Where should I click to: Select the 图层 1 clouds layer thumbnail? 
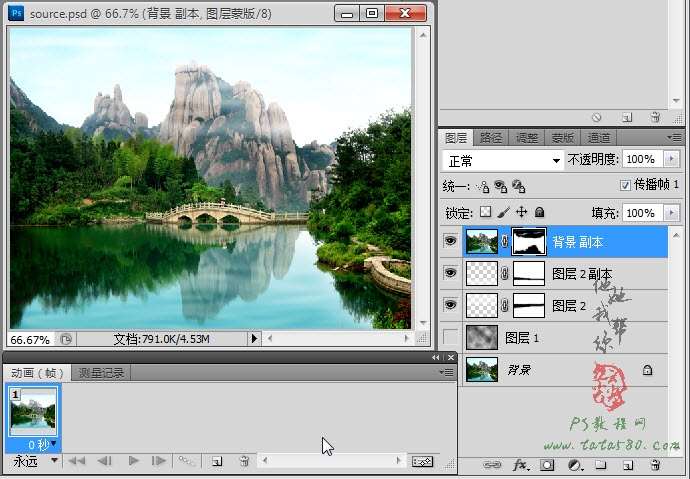click(482, 337)
